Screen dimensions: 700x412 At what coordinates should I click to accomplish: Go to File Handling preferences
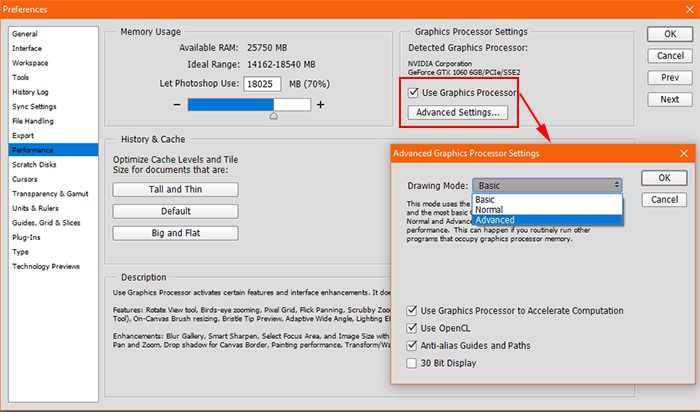[35, 120]
